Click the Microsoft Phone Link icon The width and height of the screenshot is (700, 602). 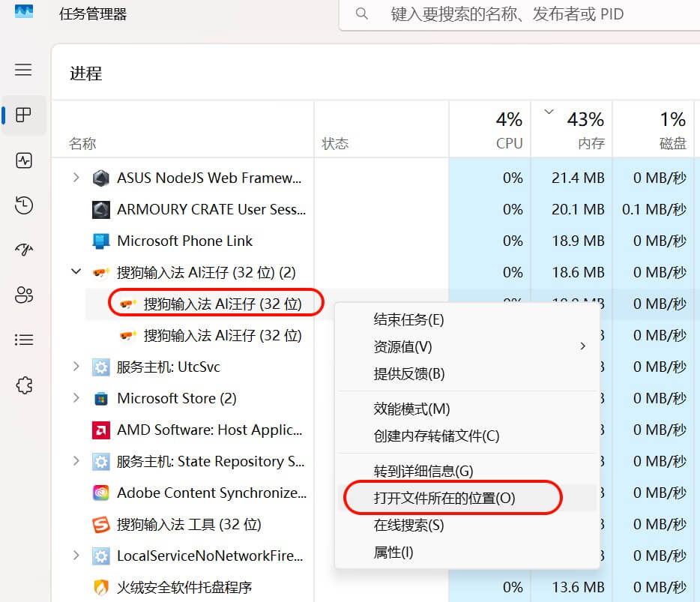pos(101,241)
